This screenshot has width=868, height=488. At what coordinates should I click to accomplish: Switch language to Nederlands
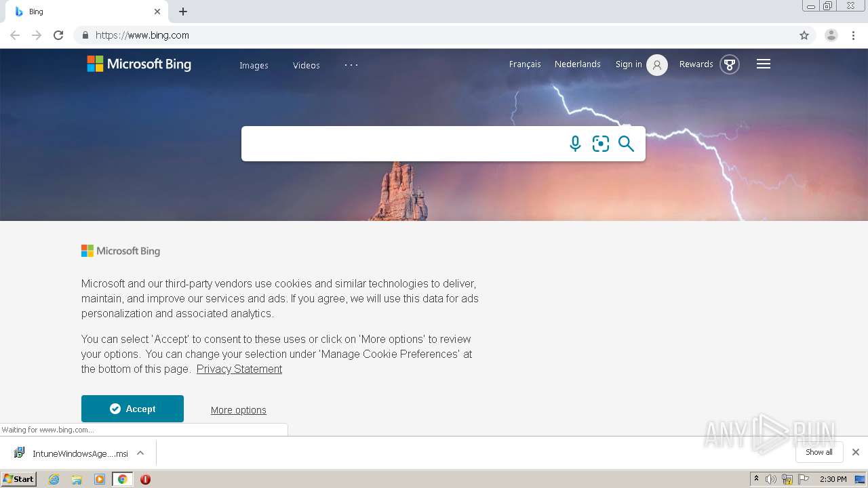tap(578, 64)
